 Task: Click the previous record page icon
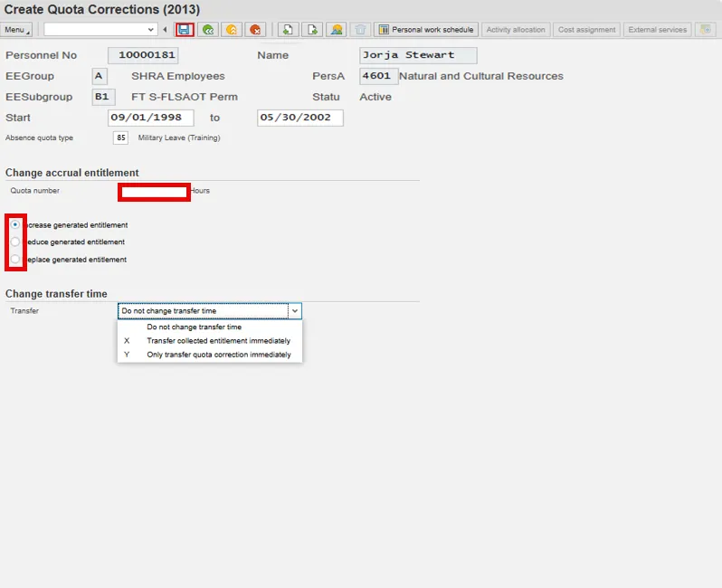pyautogui.click(x=288, y=30)
